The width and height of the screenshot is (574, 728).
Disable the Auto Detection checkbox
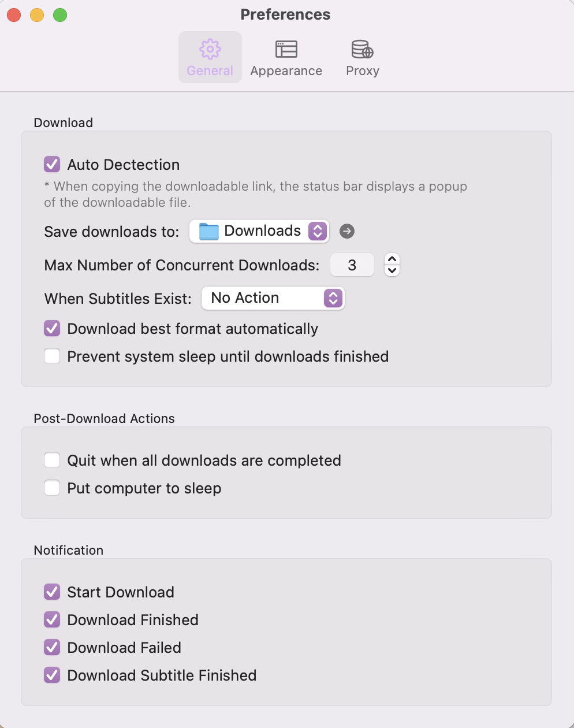click(x=52, y=165)
